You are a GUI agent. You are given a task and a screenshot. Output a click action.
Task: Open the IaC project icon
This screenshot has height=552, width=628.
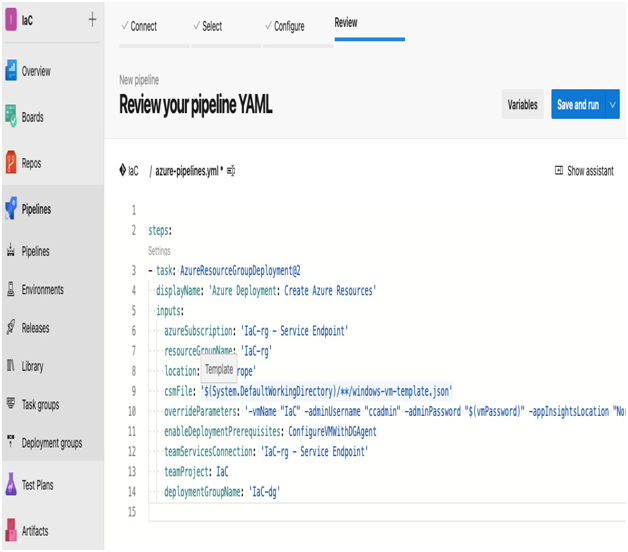tap(11, 20)
